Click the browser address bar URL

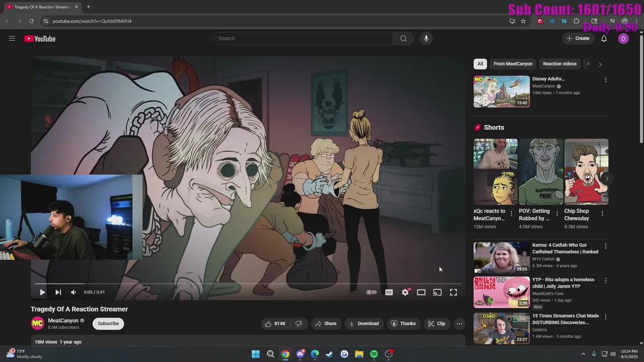point(92,21)
